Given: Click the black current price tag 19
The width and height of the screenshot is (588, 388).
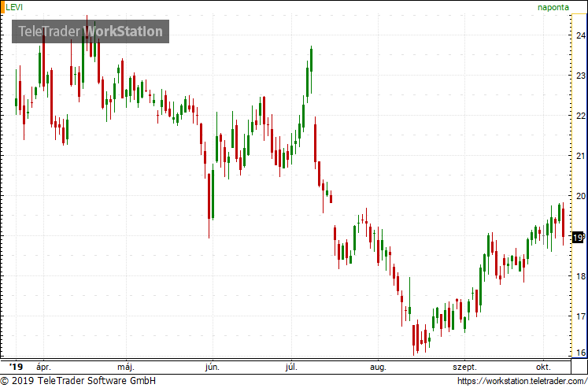Looking at the screenshot, I should click(x=578, y=238).
